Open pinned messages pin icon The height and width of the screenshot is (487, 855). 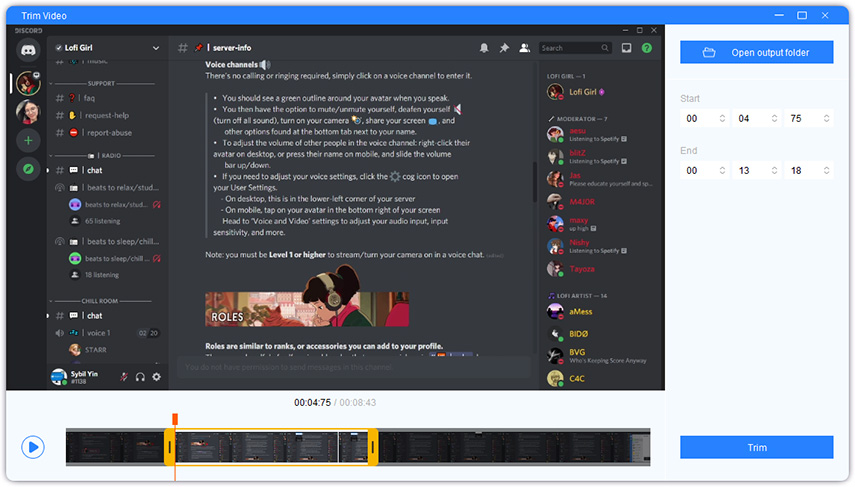click(x=504, y=48)
